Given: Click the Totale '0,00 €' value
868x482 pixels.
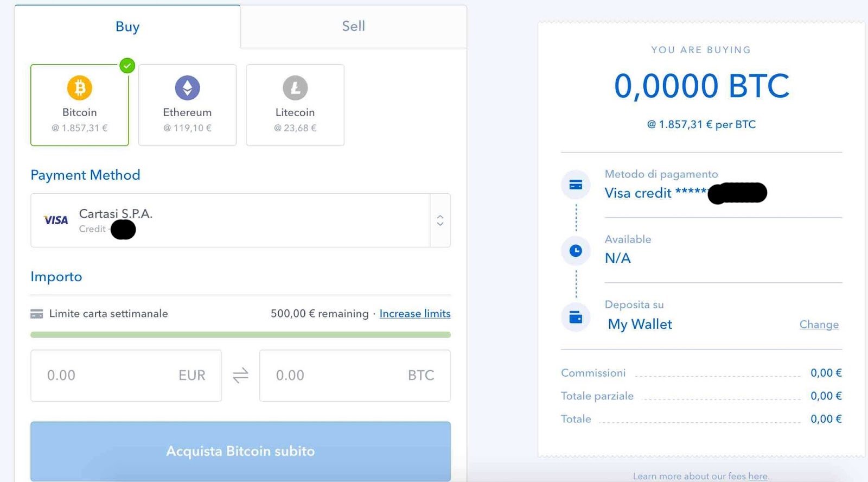Looking at the screenshot, I should click(x=826, y=419).
